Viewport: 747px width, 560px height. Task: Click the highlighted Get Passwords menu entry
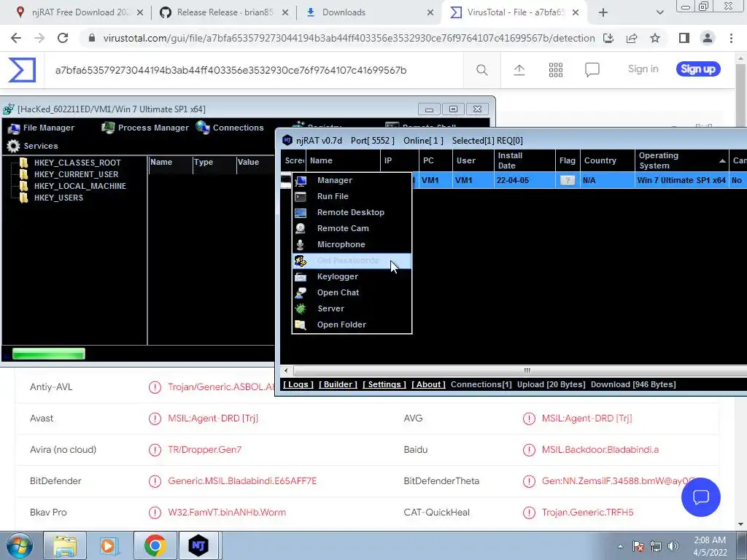pyautogui.click(x=352, y=260)
